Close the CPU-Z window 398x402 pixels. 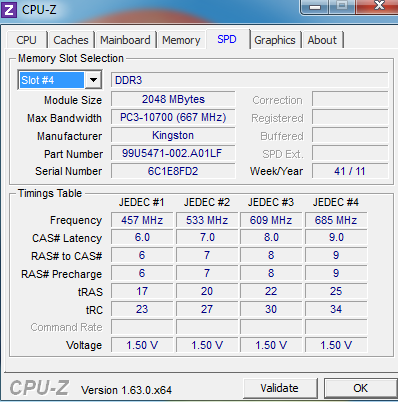click(378, 6)
